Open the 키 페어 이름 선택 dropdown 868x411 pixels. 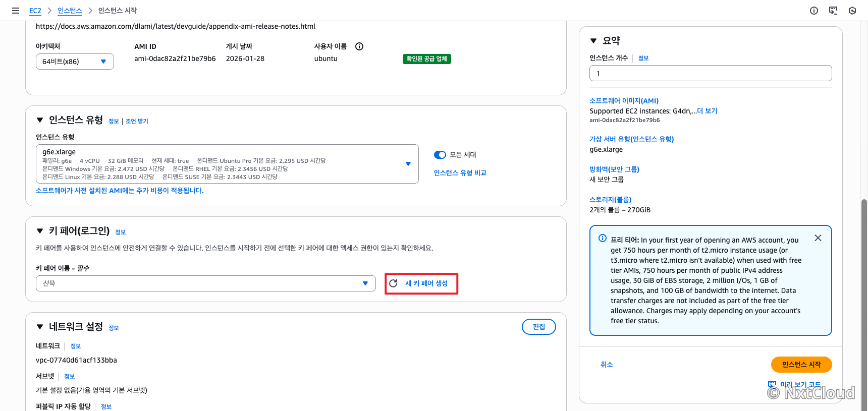point(206,283)
